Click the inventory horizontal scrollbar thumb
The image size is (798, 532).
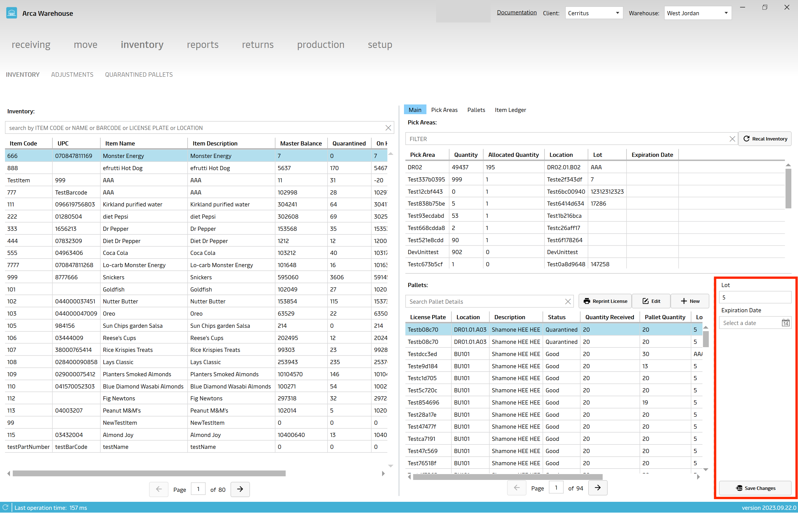[149, 473]
